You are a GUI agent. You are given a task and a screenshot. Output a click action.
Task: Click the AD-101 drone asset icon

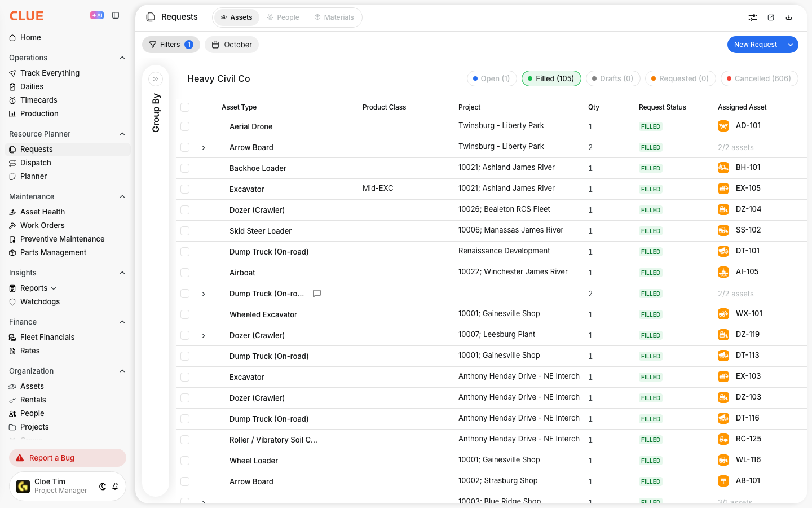(x=723, y=126)
